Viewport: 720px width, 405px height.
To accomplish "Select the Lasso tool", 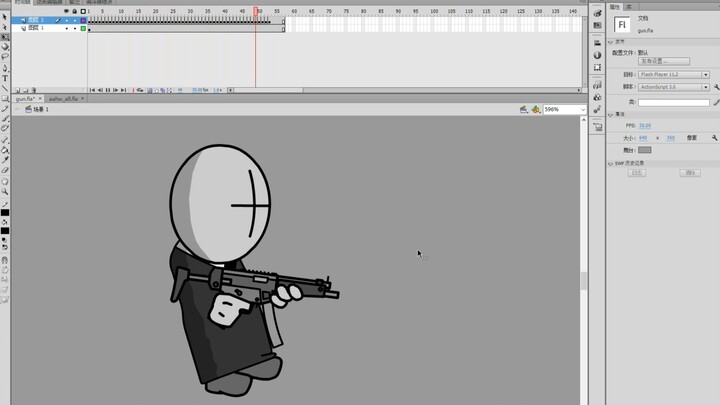I will (x=5, y=57).
